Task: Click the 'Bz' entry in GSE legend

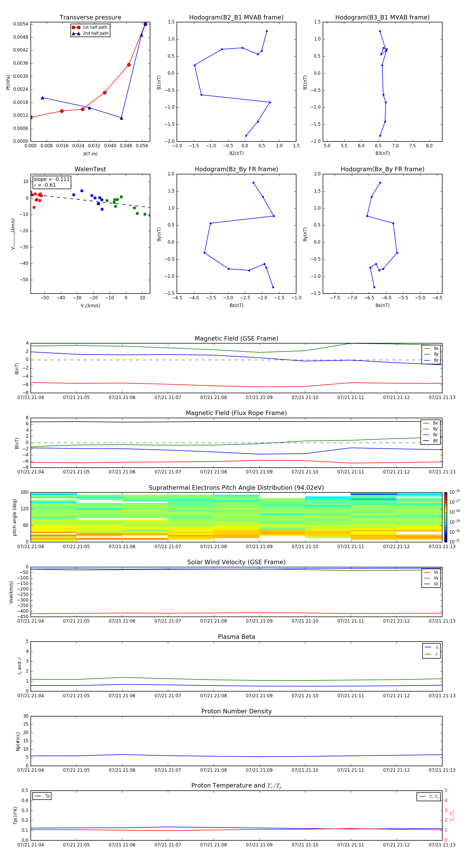Action: 431,360
